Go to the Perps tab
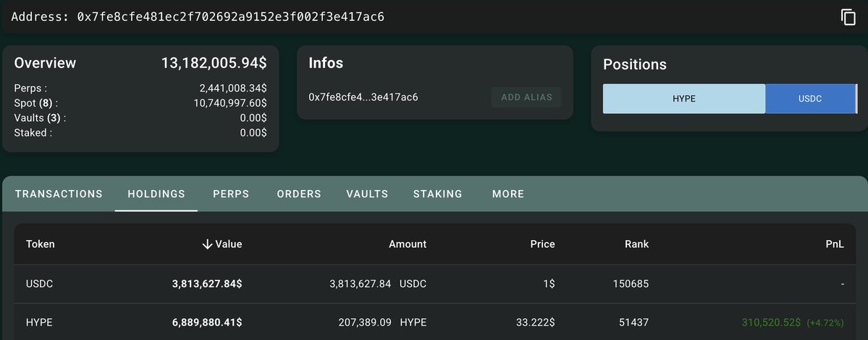The height and width of the screenshot is (340, 868). tap(231, 194)
